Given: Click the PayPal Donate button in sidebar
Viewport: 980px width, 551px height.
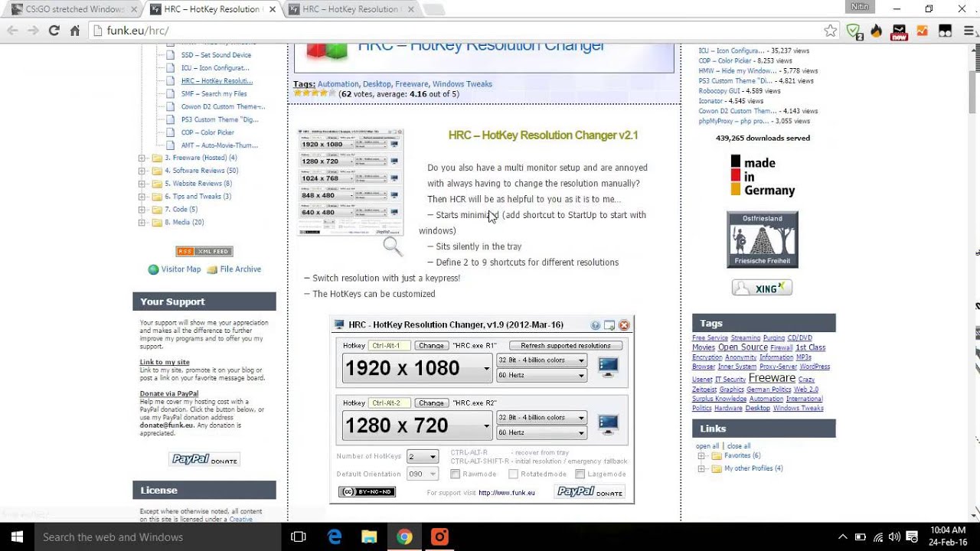Looking at the screenshot, I should pyautogui.click(x=204, y=459).
